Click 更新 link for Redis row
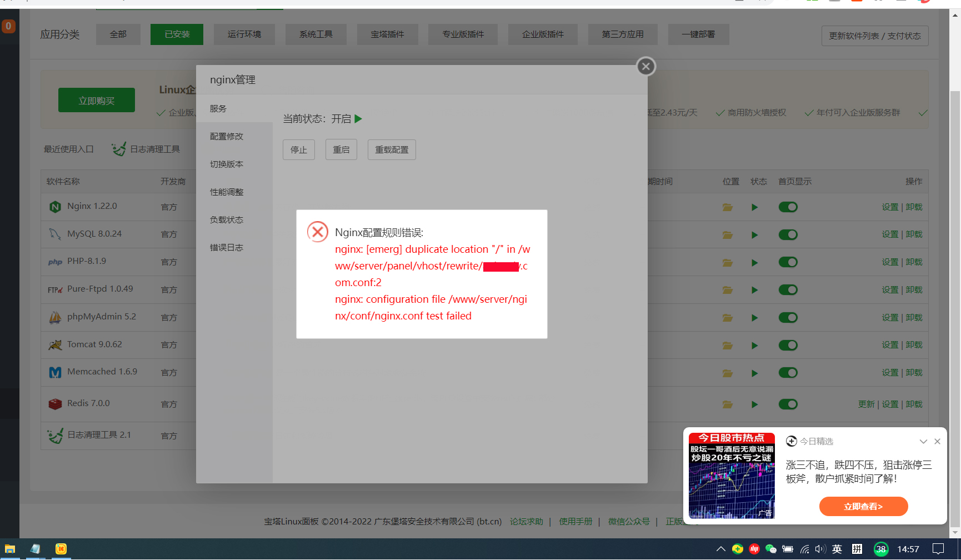 pyautogui.click(x=866, y=404)
